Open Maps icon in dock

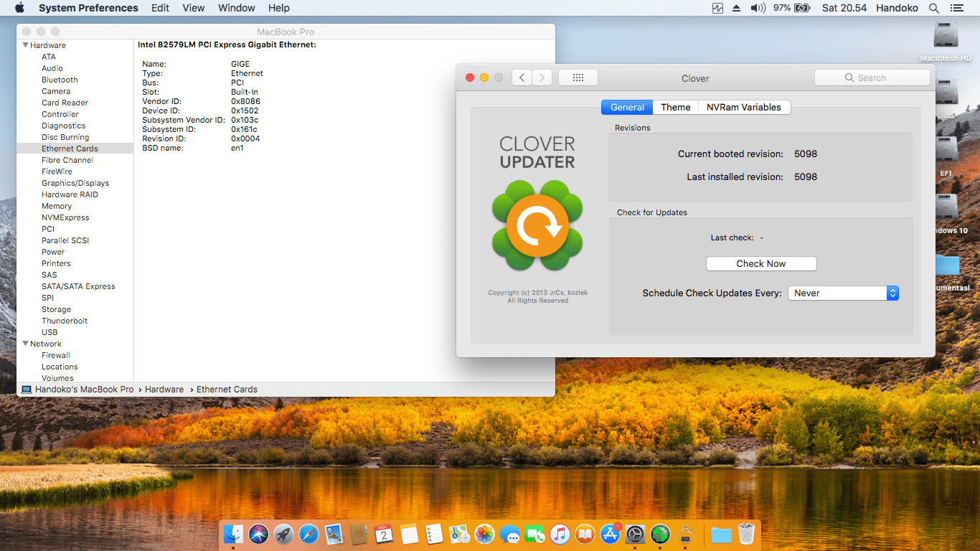point(459,534)
